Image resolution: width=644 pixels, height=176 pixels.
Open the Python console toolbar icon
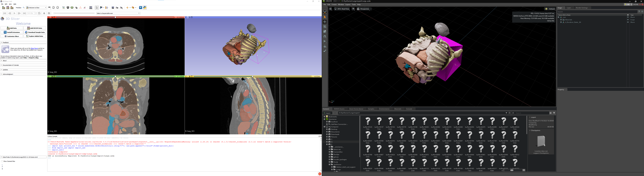click(x=145, y=8)
